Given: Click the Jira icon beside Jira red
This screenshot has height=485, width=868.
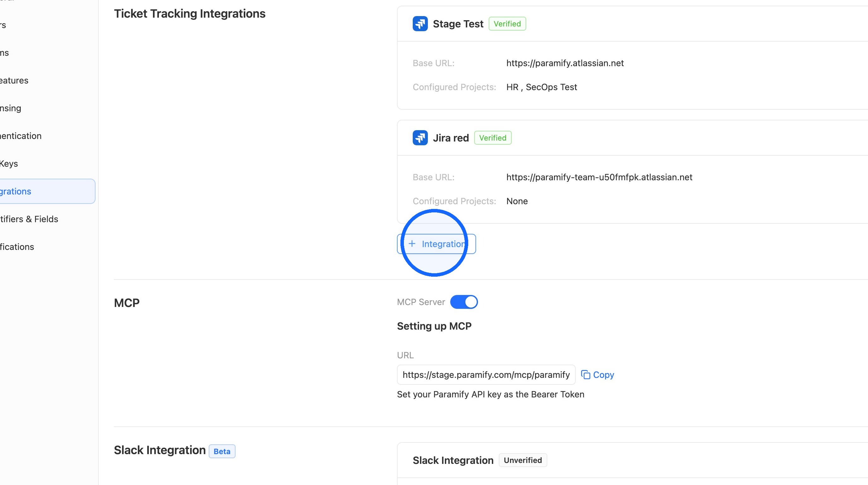Looking at the screenshot, I should [420, 138].
